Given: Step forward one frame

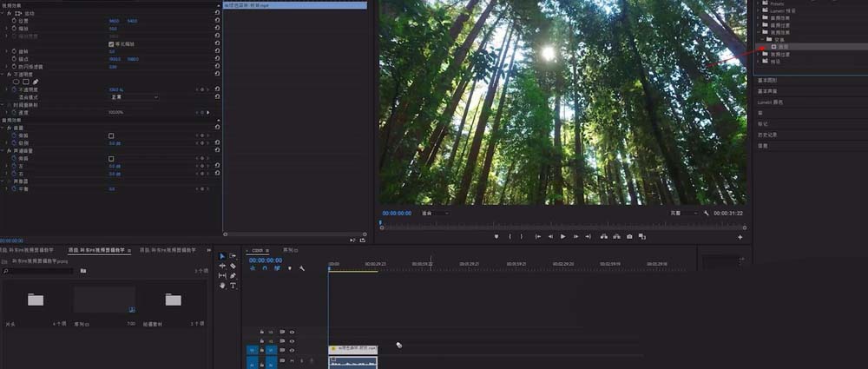Looking at the screenshot, I should pos(575,236).
